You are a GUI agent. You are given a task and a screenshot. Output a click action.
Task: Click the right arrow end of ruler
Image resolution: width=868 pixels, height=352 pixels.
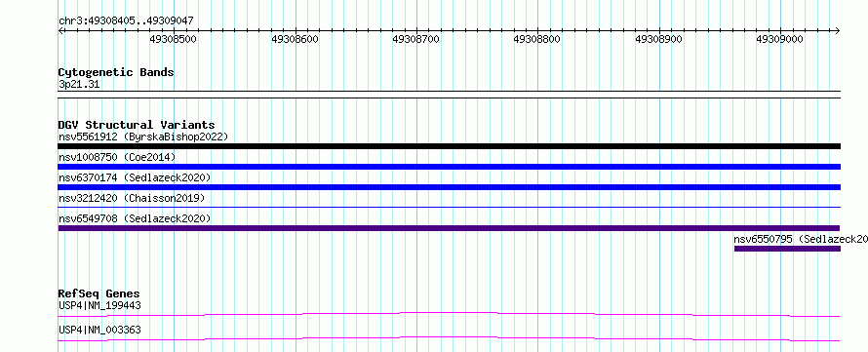838,30
